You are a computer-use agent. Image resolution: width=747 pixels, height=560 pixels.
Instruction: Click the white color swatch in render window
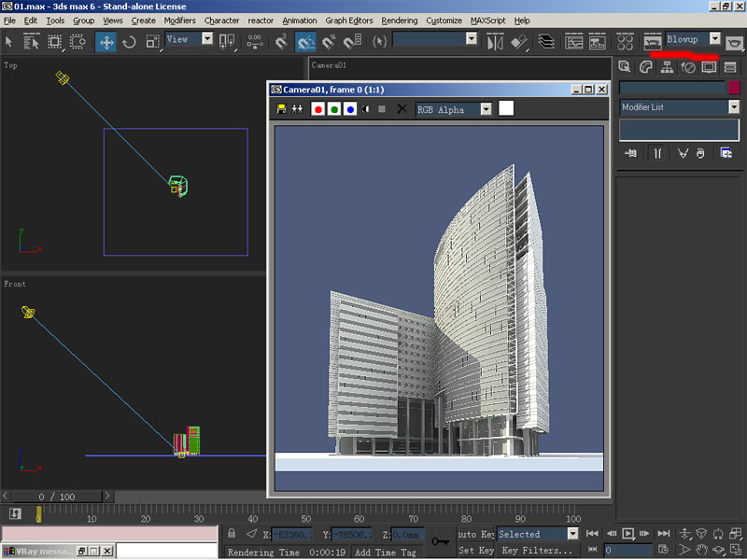coord(506,108)
